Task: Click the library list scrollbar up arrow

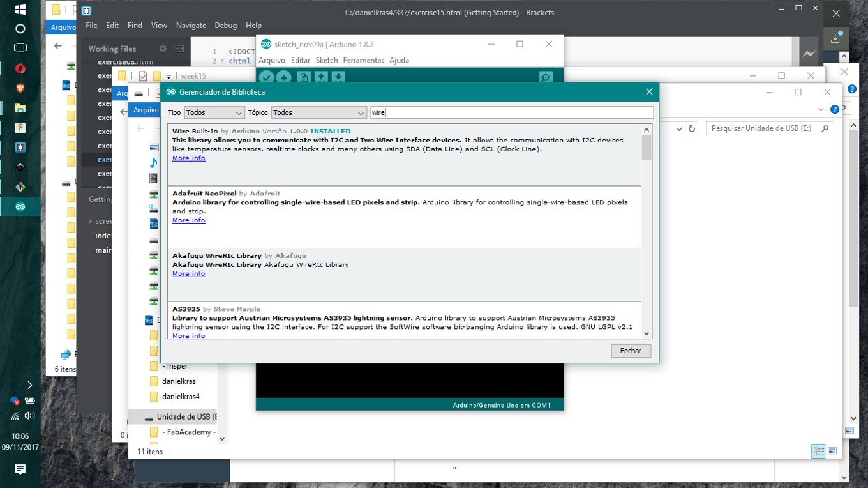Action: point(647,130)
